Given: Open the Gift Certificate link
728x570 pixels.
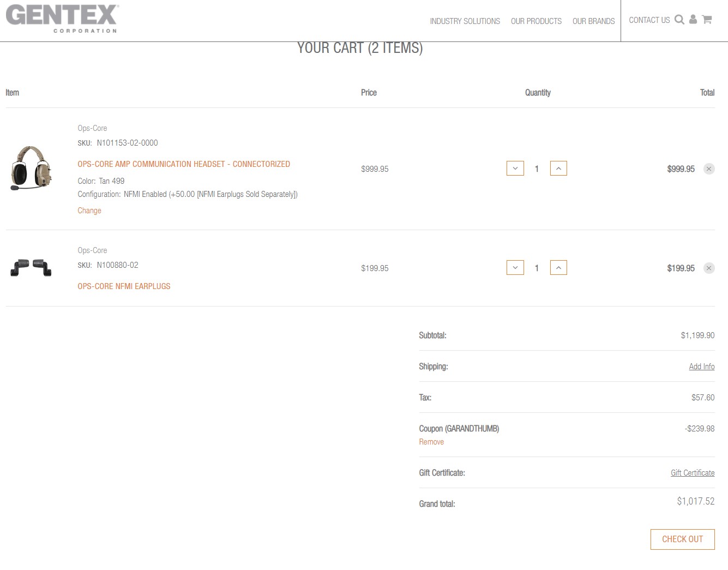Looking at the screenshot, I should (693, 473).
